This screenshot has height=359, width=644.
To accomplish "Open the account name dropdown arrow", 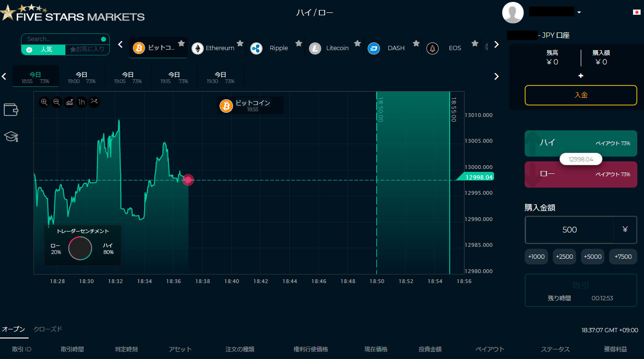I will (x=579, y=12).
